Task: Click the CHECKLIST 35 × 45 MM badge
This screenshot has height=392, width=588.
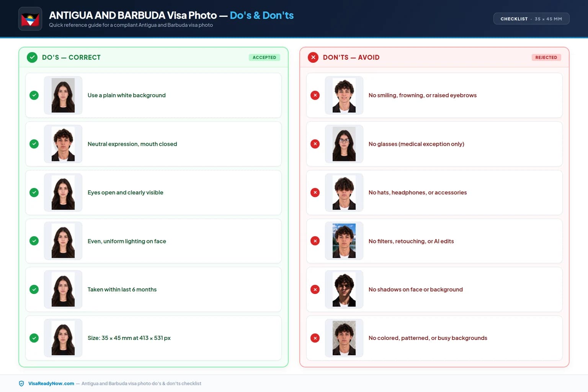Action: pos(531,19)
